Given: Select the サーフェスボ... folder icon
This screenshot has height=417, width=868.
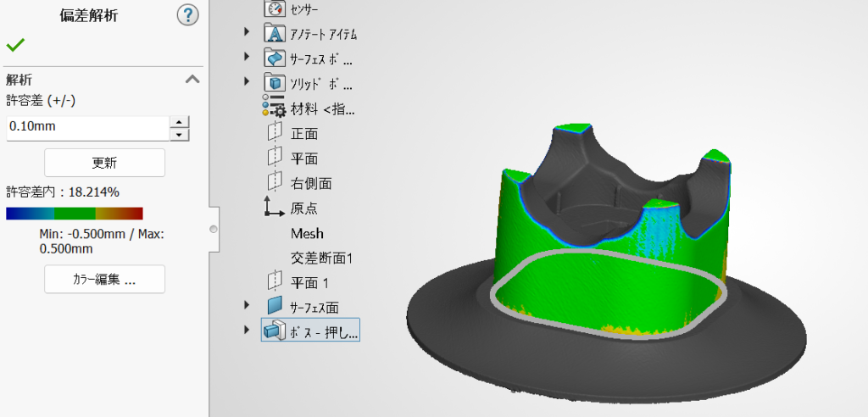Looking at the screenshot, I should (275, 58).
